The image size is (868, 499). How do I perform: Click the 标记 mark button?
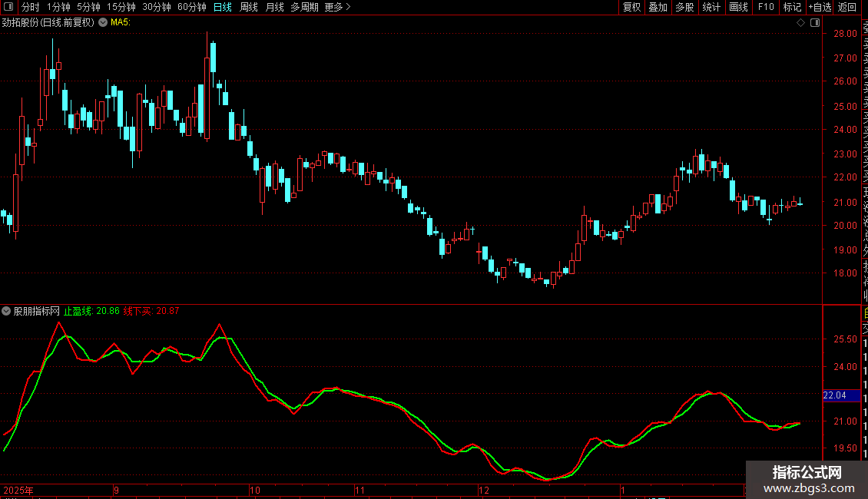[792, 7]
